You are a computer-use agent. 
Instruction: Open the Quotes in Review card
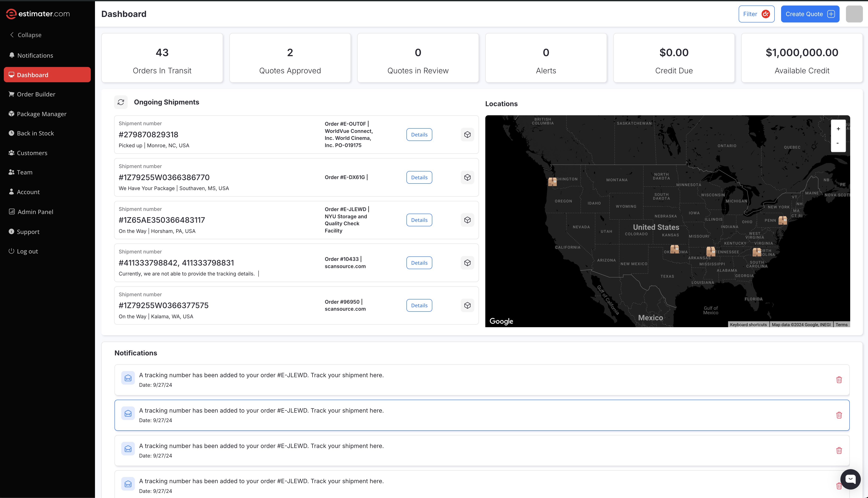tap(418, 58)
